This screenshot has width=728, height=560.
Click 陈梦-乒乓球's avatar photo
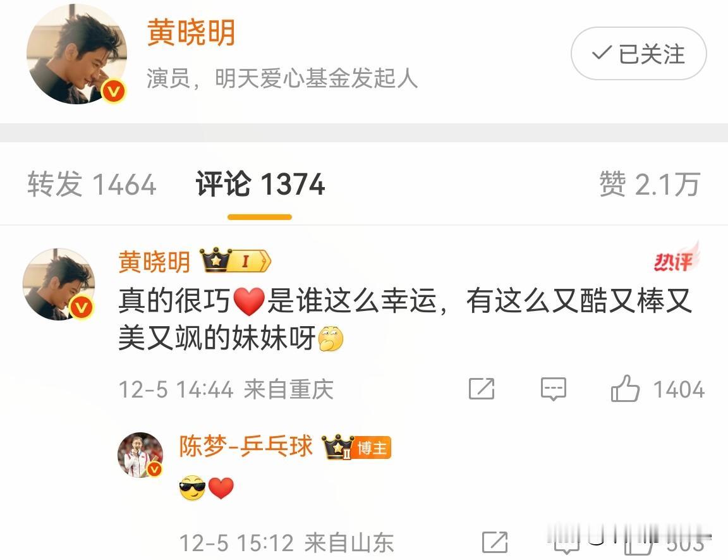click(140, 455)
